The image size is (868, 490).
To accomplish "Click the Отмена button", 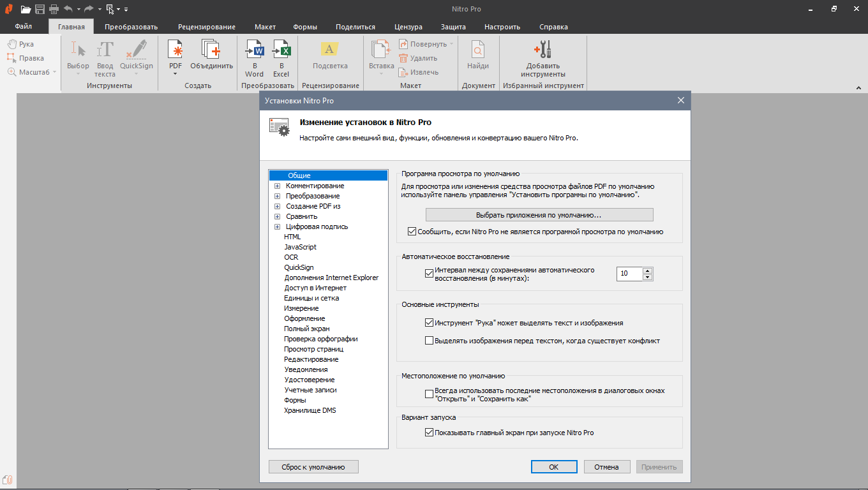I will coord(607,467).
